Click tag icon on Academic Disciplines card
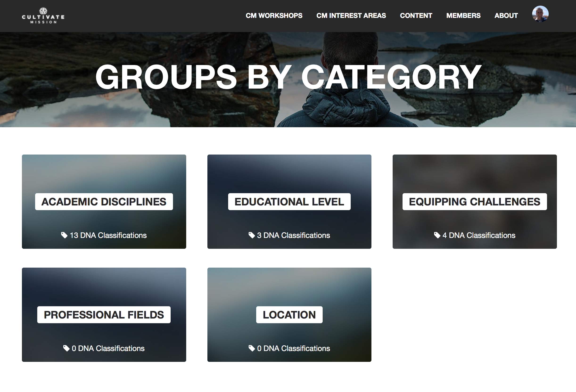The height and width of the screenshot is (392, 576). 64,235
